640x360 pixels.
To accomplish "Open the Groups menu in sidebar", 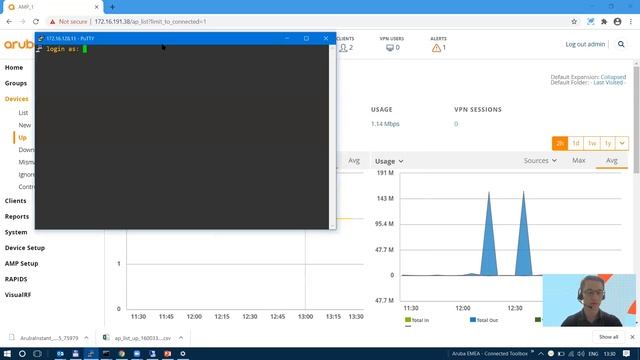I will pyautogui.click(x=16, y=83).
